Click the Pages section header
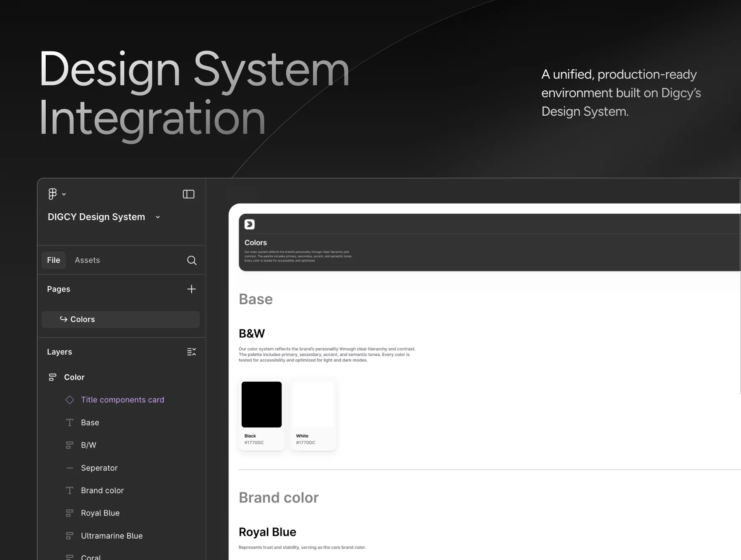Screen dimensions: 741x560 pos(58,289)
